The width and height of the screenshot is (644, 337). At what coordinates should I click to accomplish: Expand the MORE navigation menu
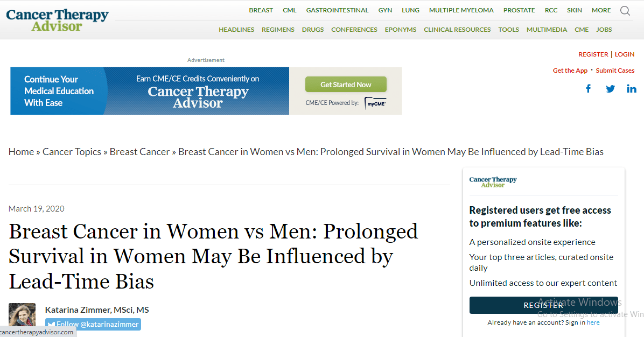click(x=601, y=10)
